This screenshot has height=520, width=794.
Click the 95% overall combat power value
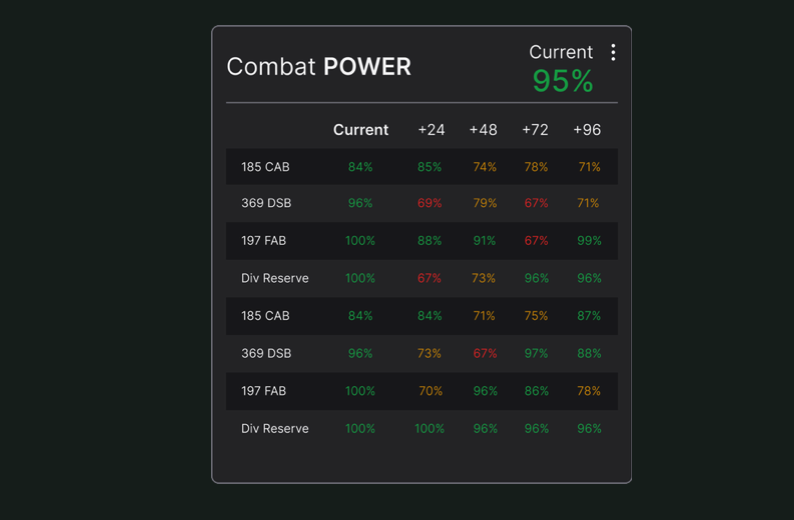pyautogui.click(x=562, y=82)
